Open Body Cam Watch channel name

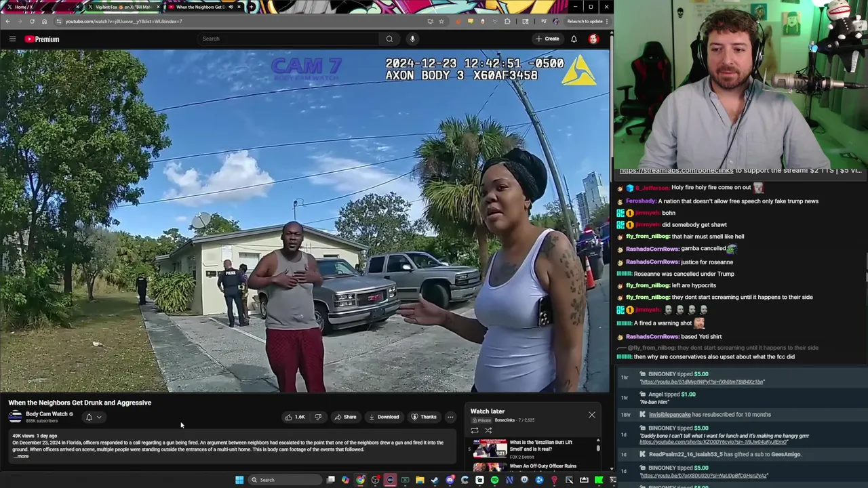(x=47, y=414)
